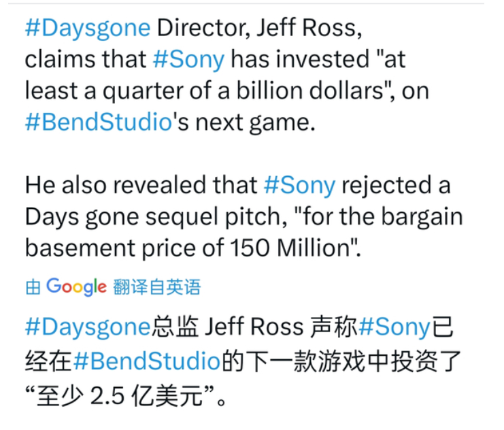This screenshot has height=430, width=504.
Task: Click the "由" character before the Google logo
Action: (33, 288)
